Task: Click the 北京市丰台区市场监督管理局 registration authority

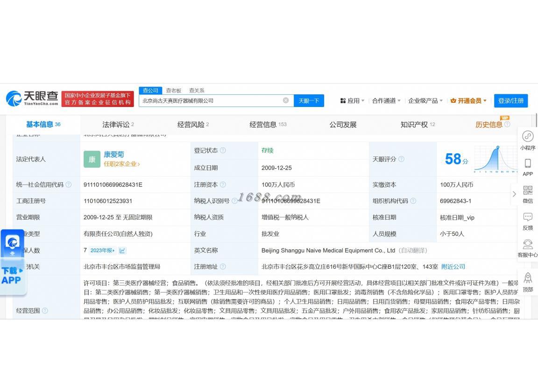Action: pos(122,267)
